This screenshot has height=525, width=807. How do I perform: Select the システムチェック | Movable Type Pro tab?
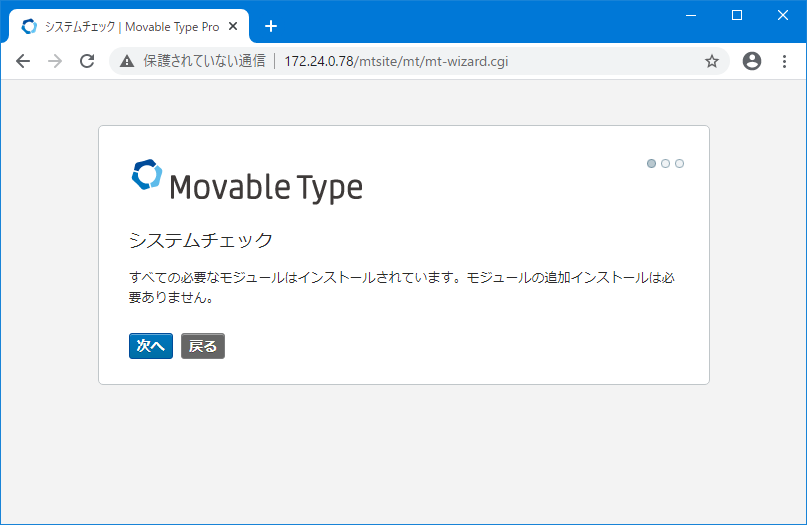coord(129,26)
